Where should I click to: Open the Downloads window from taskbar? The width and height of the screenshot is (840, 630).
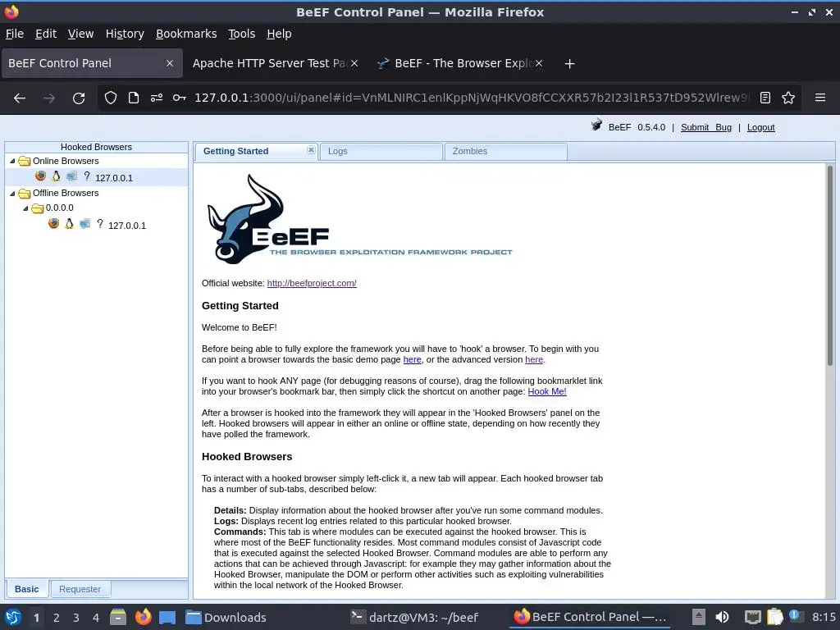coord(226,617)
